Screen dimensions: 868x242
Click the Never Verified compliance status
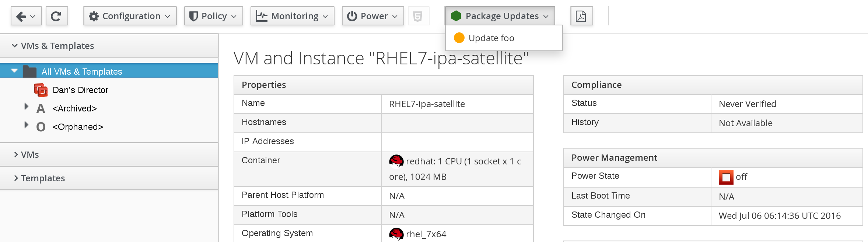tap(747, 104)
